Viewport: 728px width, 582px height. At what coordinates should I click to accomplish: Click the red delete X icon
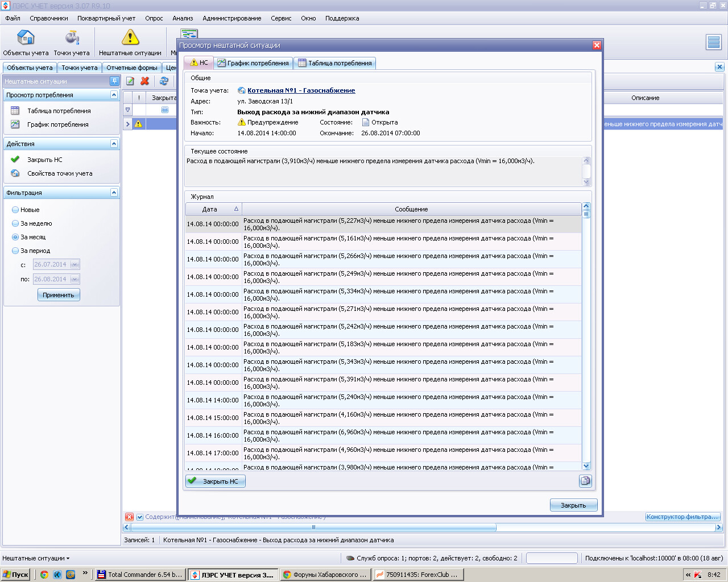point(145,81)
